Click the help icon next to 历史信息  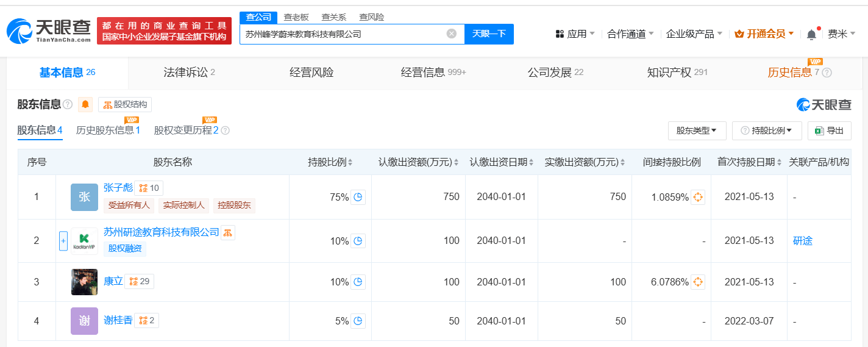coord(827,73)
